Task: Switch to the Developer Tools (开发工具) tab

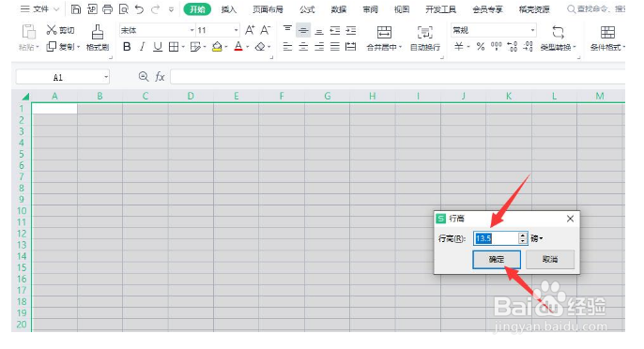Action: pos(440,9)
